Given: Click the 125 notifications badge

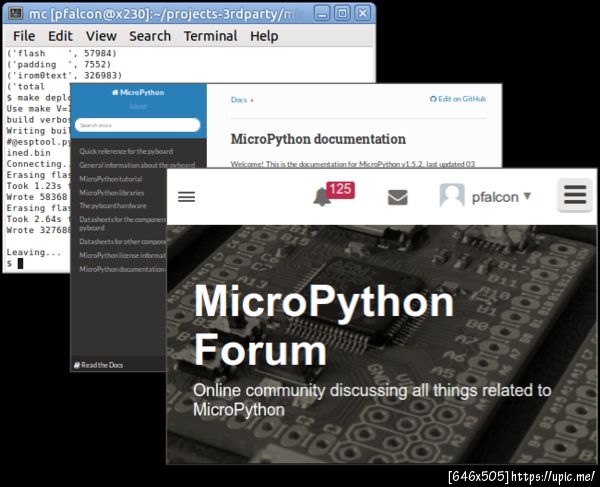Looking at the screenshot, I should click(341, 189).
